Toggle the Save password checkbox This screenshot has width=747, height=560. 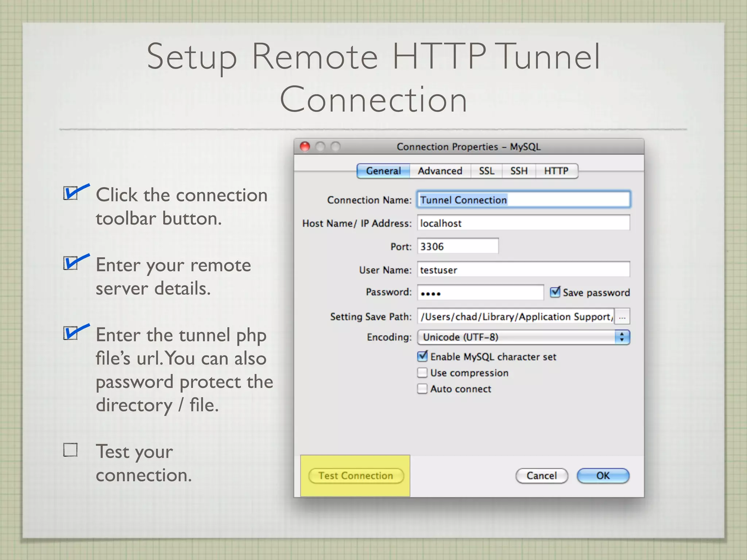click(555, 292)
